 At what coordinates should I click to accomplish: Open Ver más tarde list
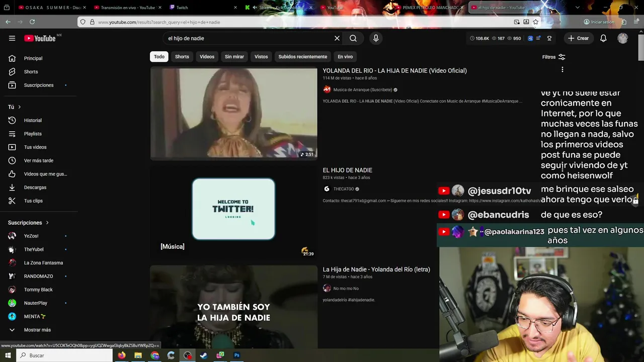(38, 160)
